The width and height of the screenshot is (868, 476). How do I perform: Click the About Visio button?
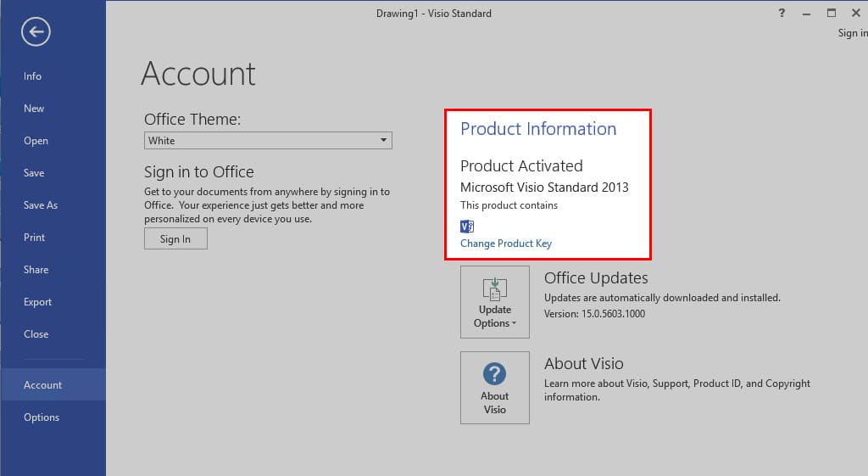pyautogui.click(x=495, y=388)
